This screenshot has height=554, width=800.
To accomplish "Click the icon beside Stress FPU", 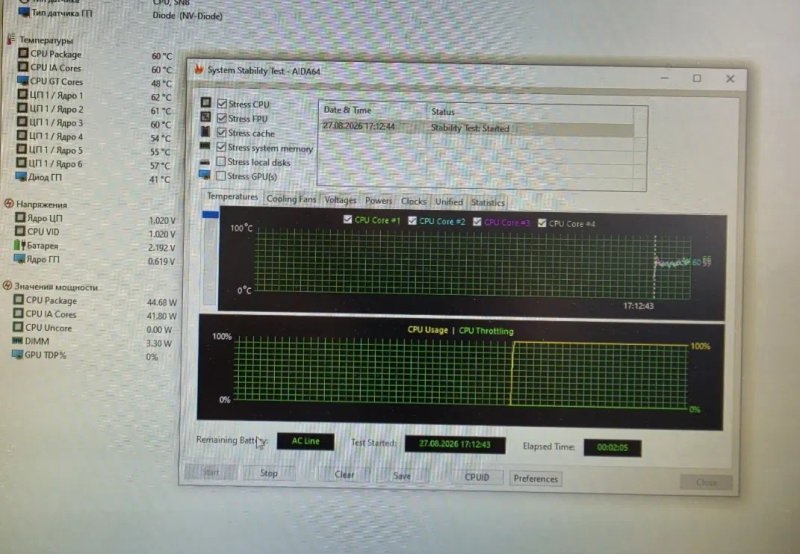I will [205, 117].
